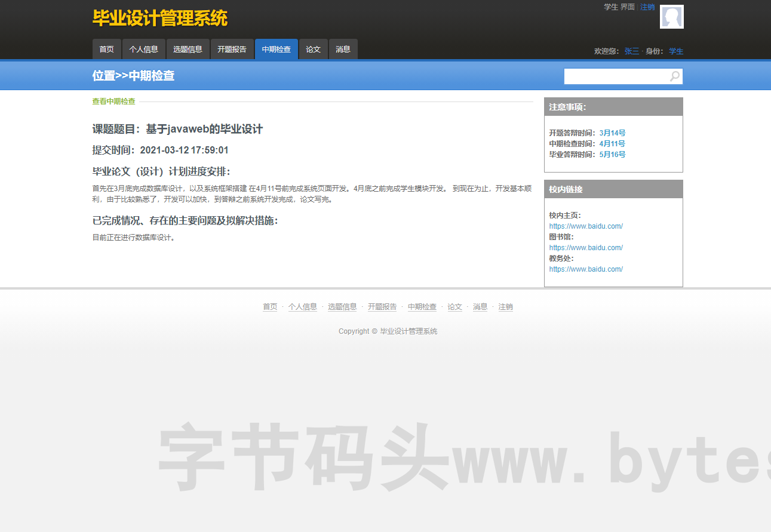Click the 校内链接 panel header
Screen dimensions: 771x532
click(613, 189)
